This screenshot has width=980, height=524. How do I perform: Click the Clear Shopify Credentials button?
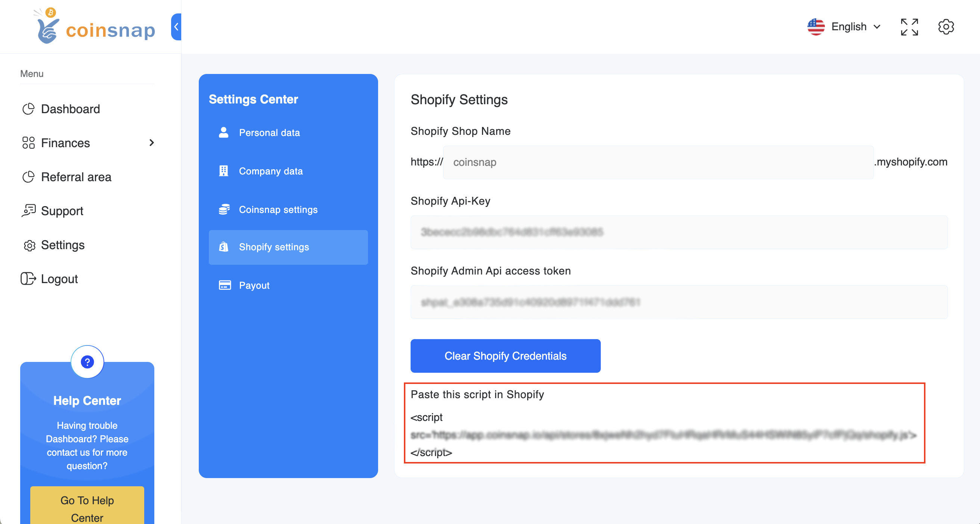506,356
